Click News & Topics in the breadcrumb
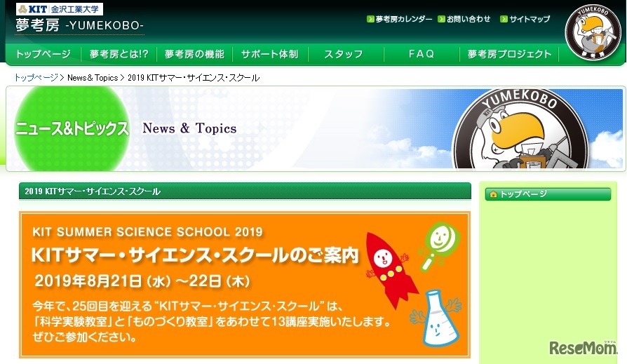This screenshot has width=627, height=364. point(93,78)
